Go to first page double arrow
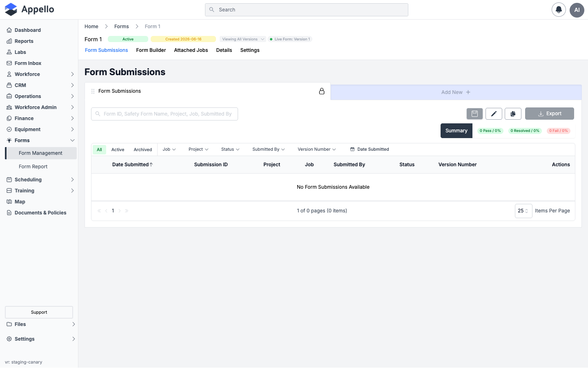This screenshot has height=375, width=588. click(99, 211)
